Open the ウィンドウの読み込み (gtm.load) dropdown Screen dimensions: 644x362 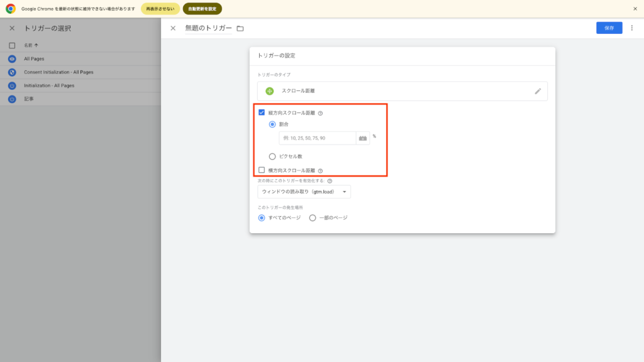coord(304,192)
